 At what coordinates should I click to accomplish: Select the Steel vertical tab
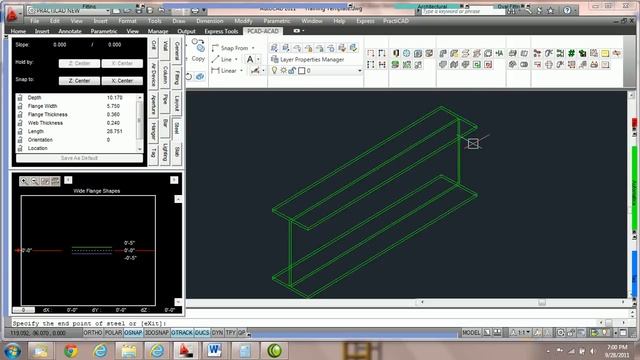coord(177,128)
